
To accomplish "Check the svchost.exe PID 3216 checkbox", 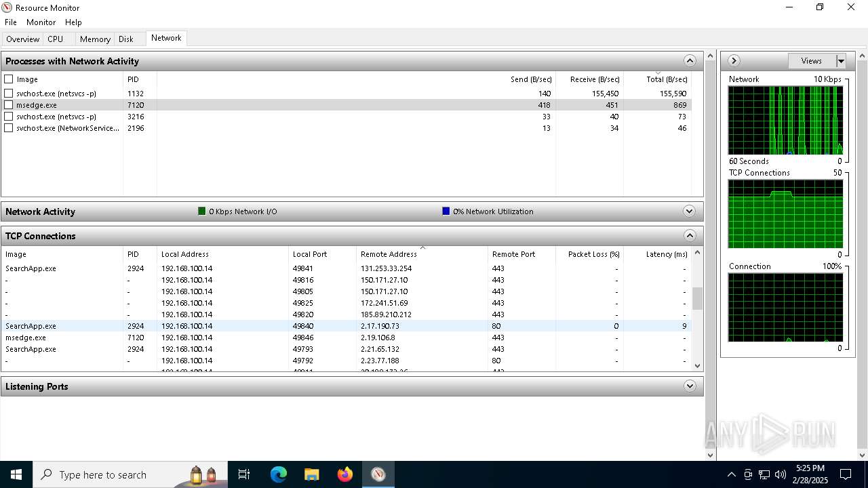I will [x=9, y=117].
